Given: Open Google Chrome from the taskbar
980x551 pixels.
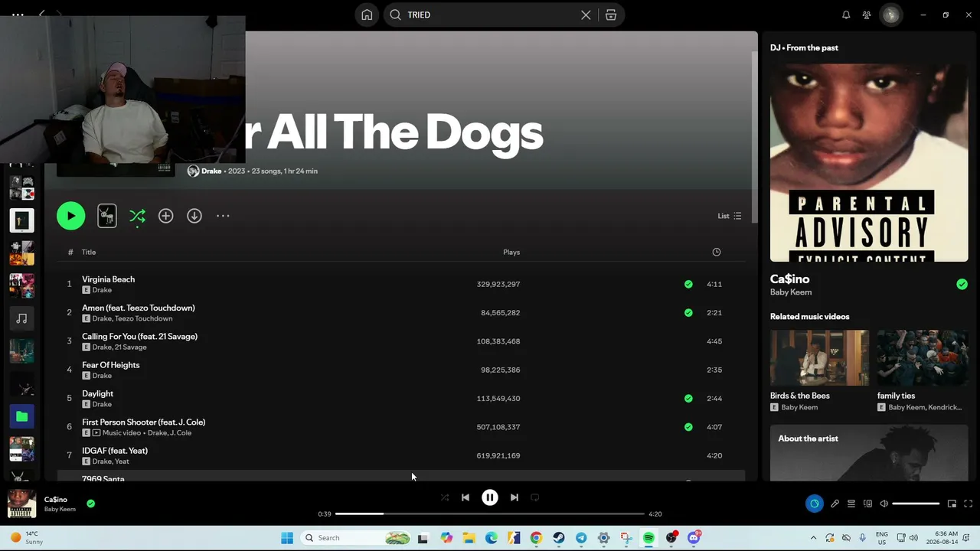Looking at the screenshot, I should tap(536, 538).
